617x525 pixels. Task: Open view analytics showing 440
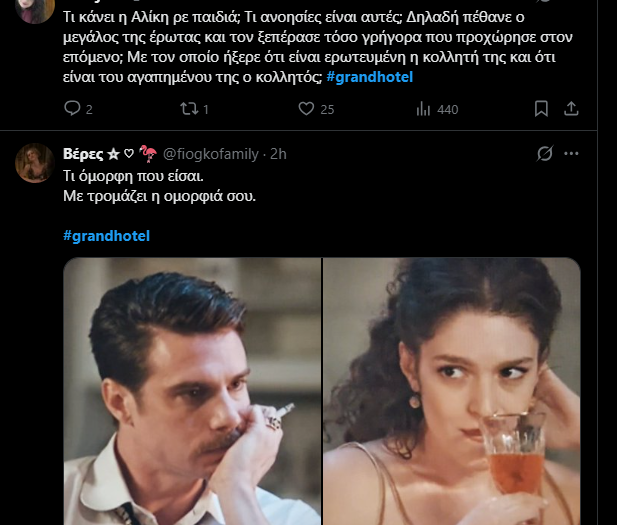pos(423,109)
